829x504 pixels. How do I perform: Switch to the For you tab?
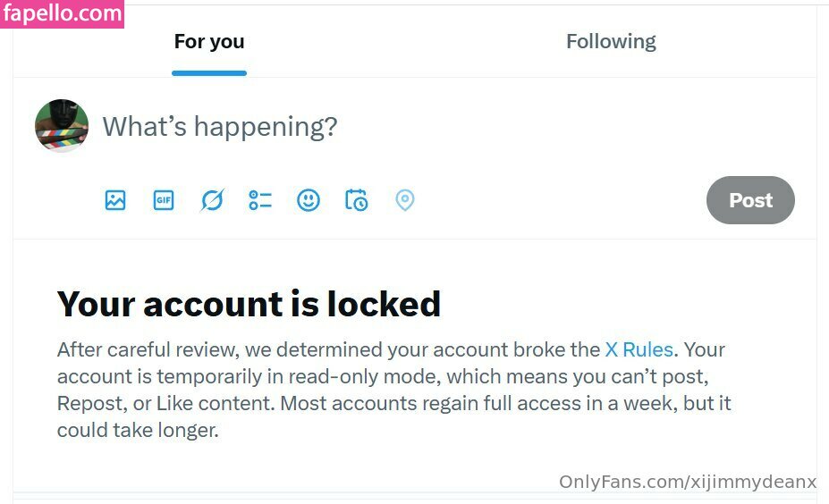[209, 42]
